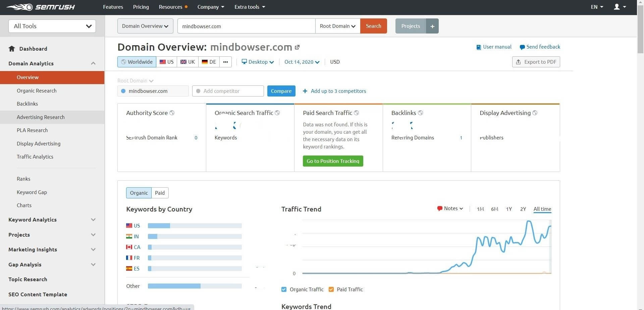Click the Add competitor input field
This screenshot has width=644, height=310.
coord(228,91)
